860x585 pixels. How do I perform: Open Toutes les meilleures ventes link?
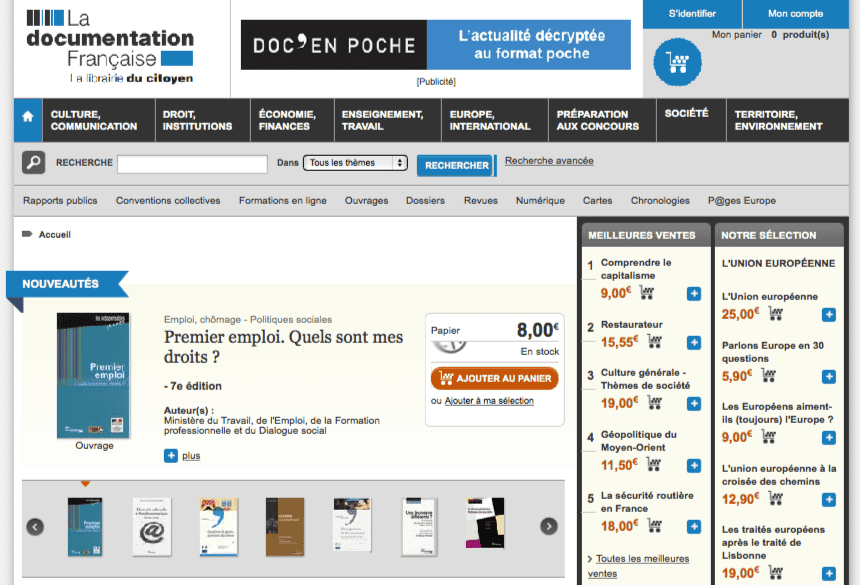tap(638, 566)
